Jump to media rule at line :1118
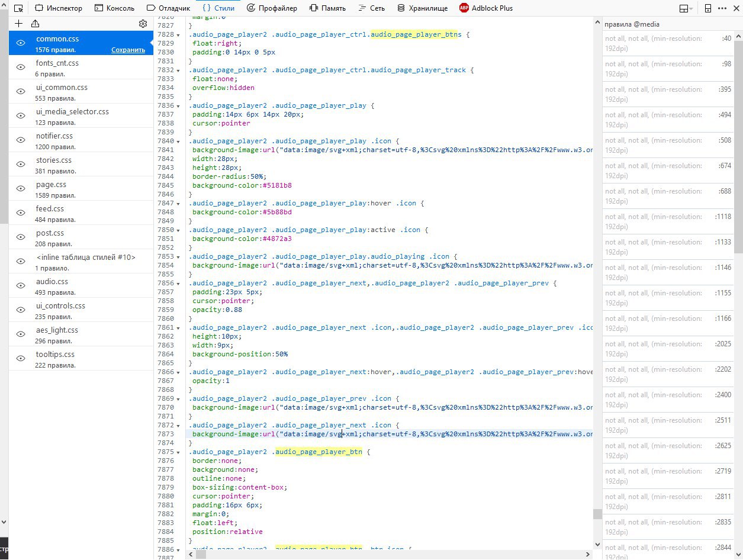Image resolution: width=743 pixels, height=560 pixels. [723, 217]
